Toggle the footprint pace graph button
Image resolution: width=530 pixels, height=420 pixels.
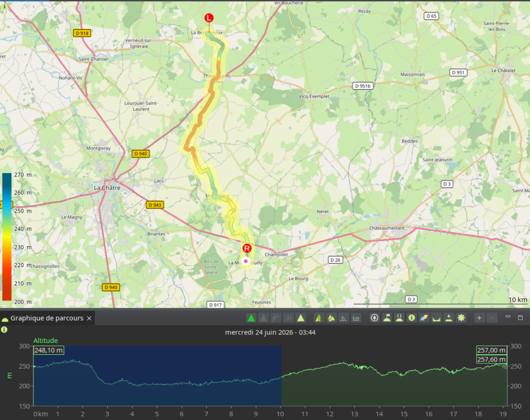(x=276, y=318)
